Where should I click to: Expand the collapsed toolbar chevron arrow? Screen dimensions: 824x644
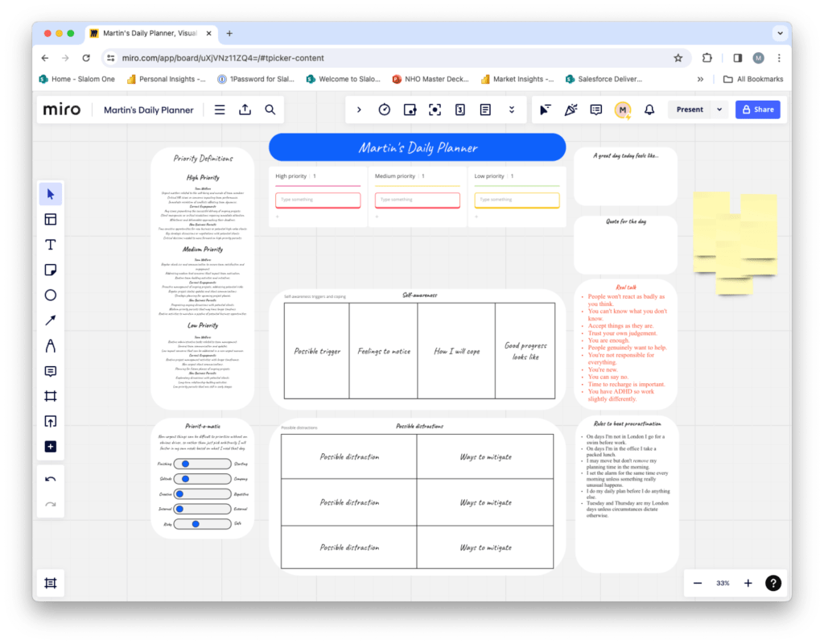click(359, 109)
